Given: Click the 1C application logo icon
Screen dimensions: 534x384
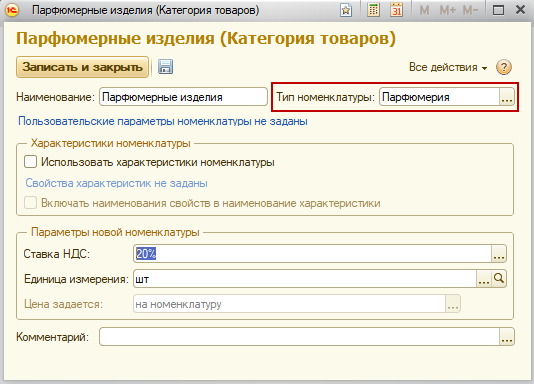Looking at the screenshot, I should (12, 10).
